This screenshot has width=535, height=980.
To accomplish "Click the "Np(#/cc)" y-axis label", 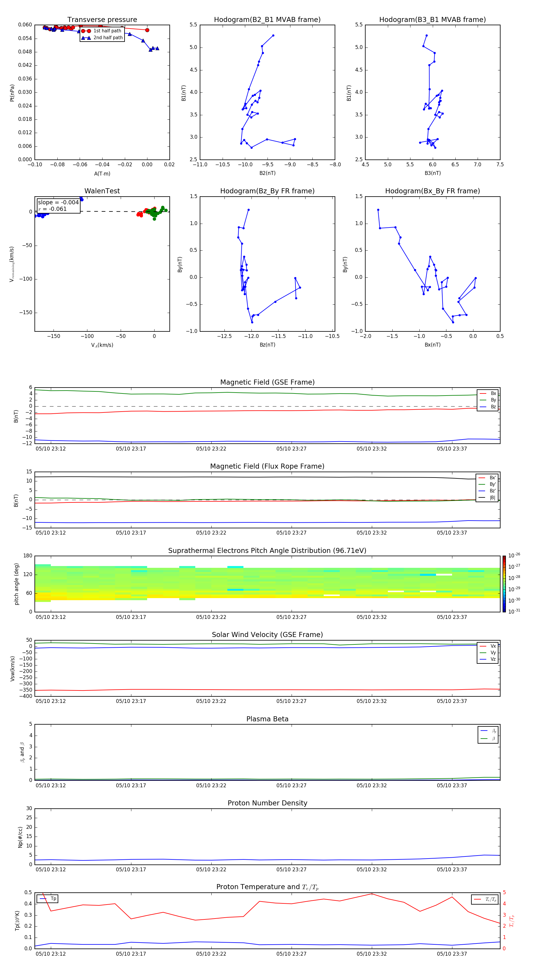I will click(20, 837).
